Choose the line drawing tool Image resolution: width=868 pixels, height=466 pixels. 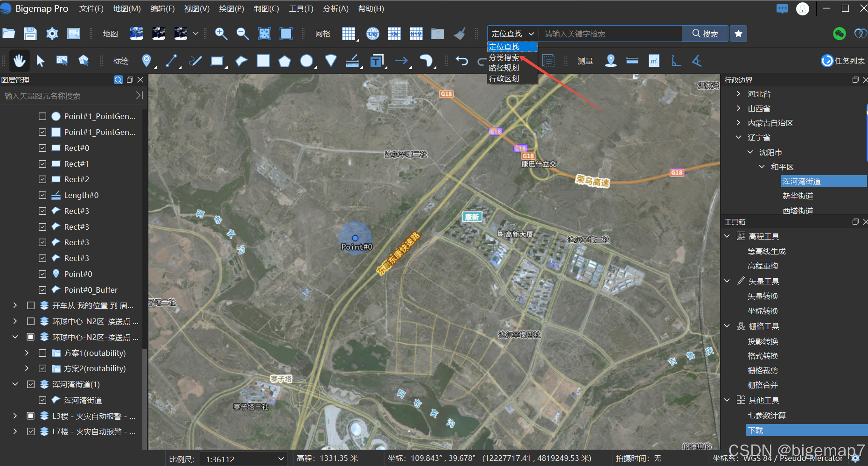[x=171, y=61]
